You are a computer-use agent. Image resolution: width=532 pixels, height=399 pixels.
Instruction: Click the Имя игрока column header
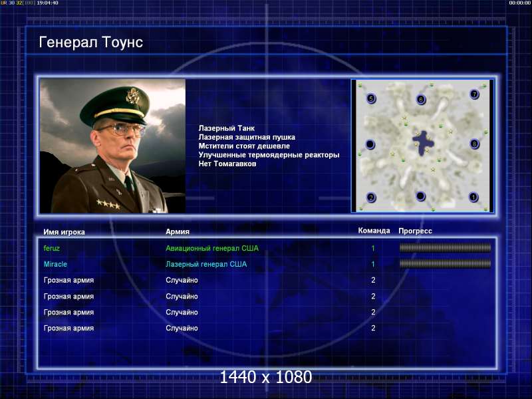coord(64,232)
